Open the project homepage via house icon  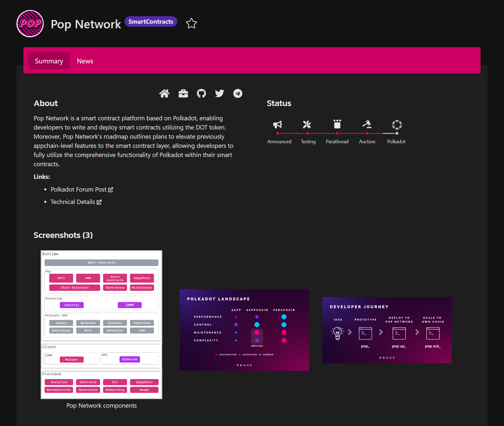point(164,93)
